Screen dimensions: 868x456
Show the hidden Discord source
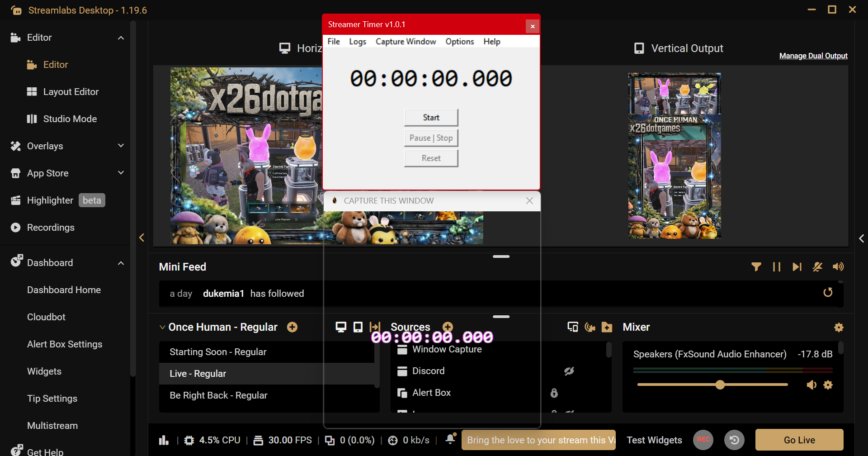tap(569, 371)
